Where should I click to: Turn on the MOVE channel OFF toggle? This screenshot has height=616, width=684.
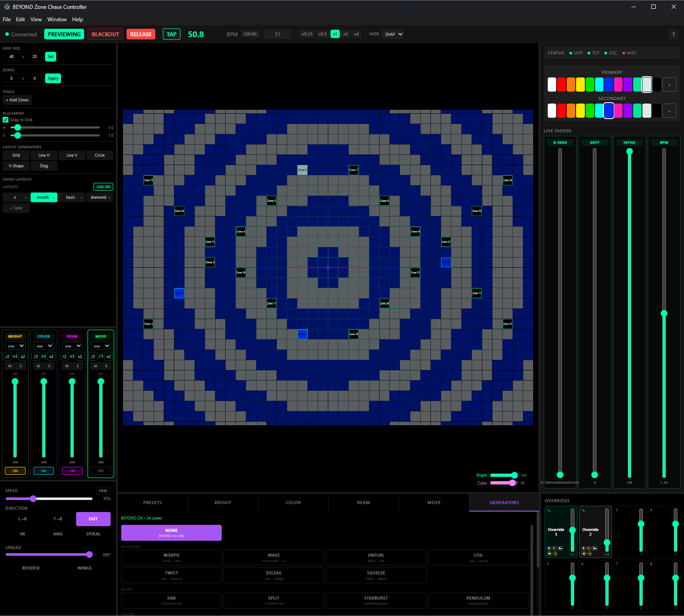point(101,471)
